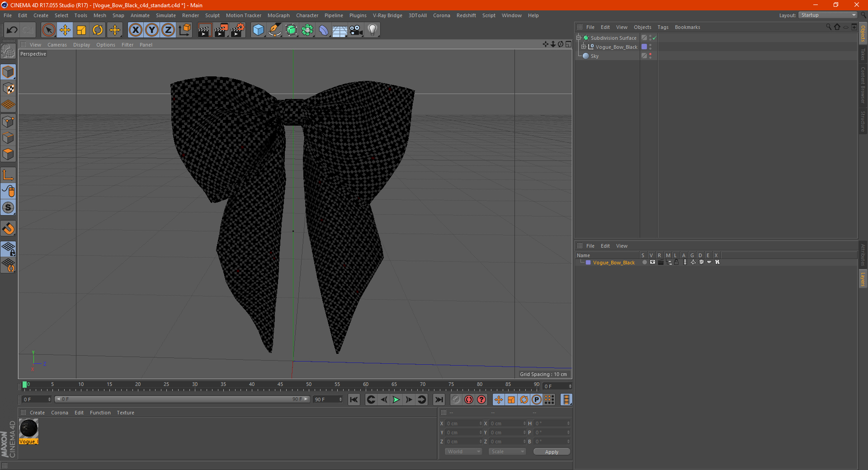This screenshot has width=868, height=470.
Task: Open the Structure side tab
Action: coord(863,121)
